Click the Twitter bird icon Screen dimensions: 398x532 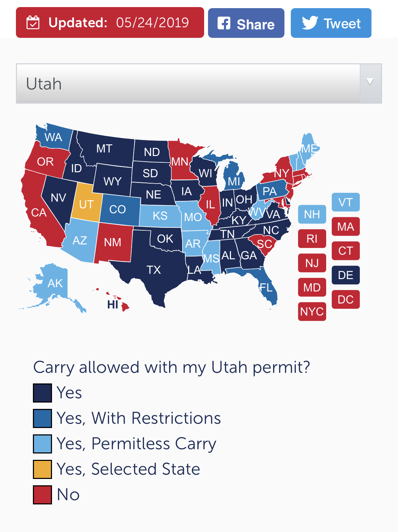tap(310, 23)
